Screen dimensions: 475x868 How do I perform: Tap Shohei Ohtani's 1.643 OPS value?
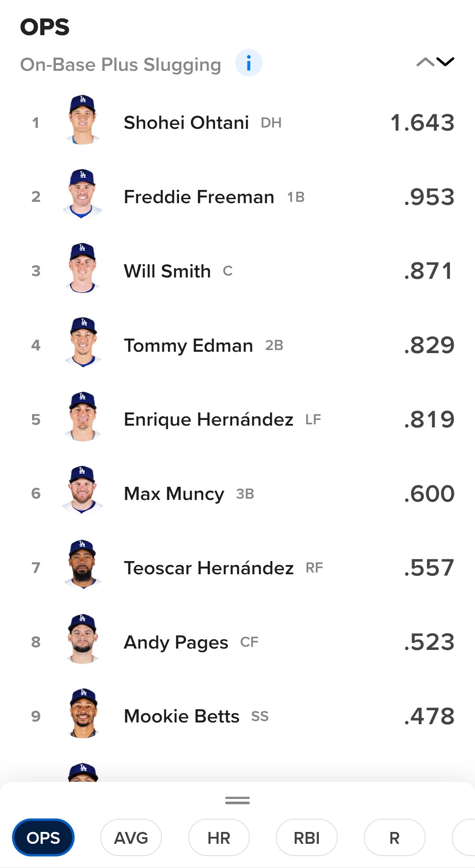point(422,123)
